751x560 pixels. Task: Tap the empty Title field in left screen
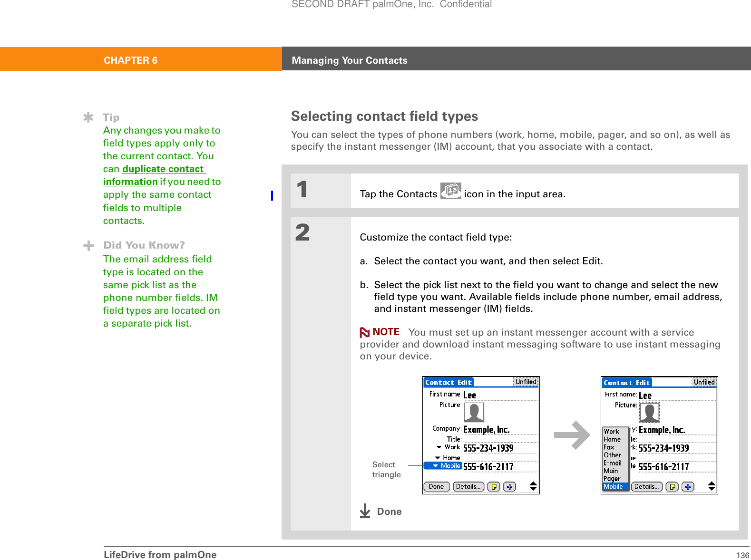tap(500, 439)
